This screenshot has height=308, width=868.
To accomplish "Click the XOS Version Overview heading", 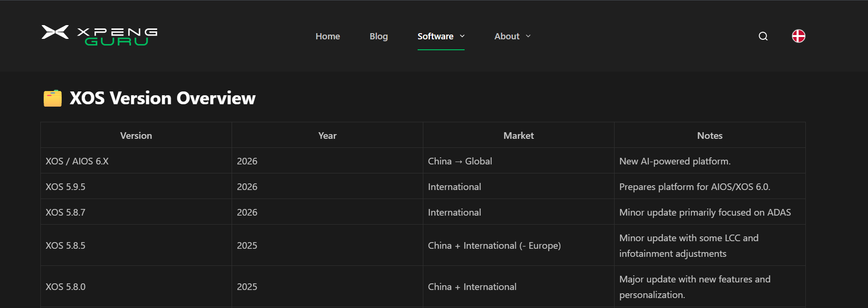I will (x=162, y=98).
